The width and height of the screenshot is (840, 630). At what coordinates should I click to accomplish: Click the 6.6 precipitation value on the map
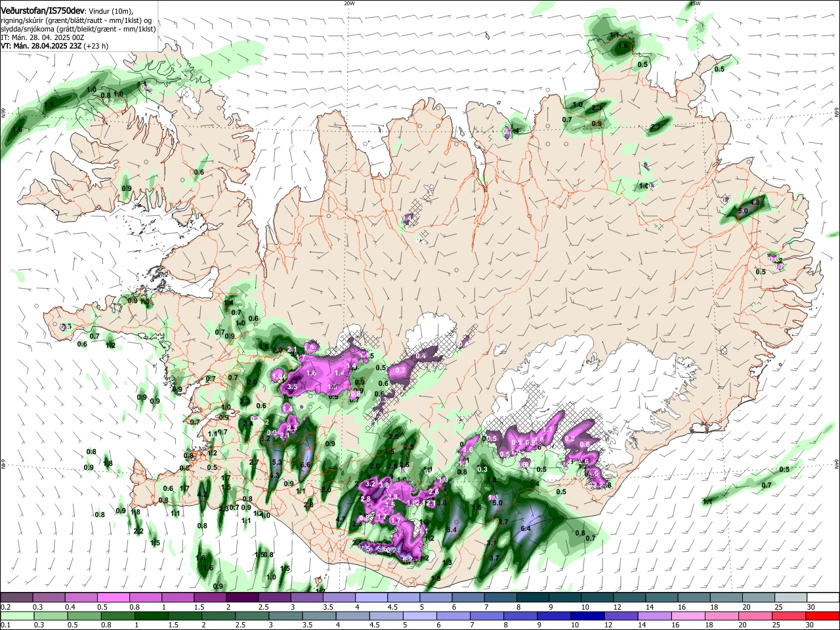point(305,465)
